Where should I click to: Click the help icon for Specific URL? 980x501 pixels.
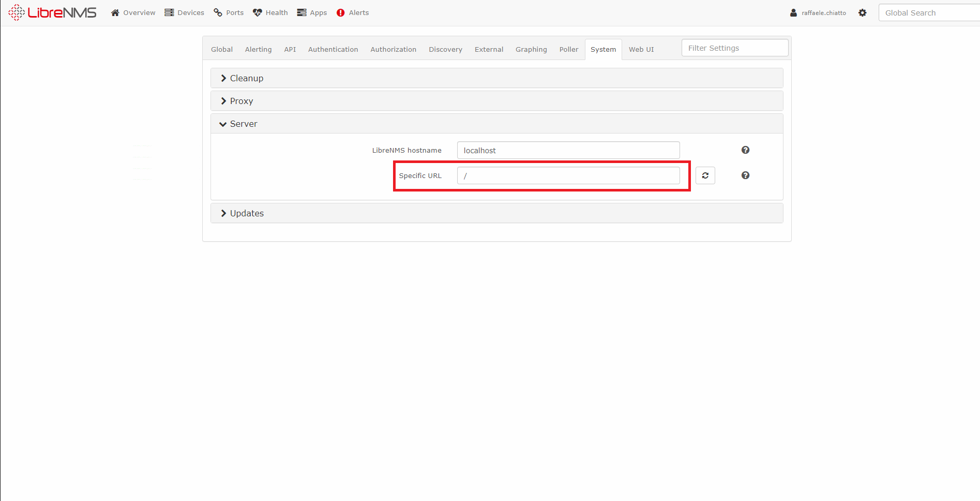pyautogui.click(x=745, y=175)
